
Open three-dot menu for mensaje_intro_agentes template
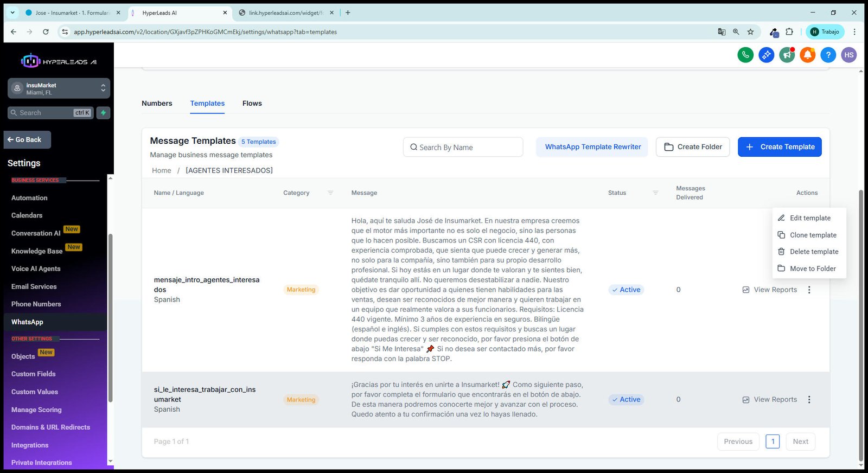coord(809,290)
